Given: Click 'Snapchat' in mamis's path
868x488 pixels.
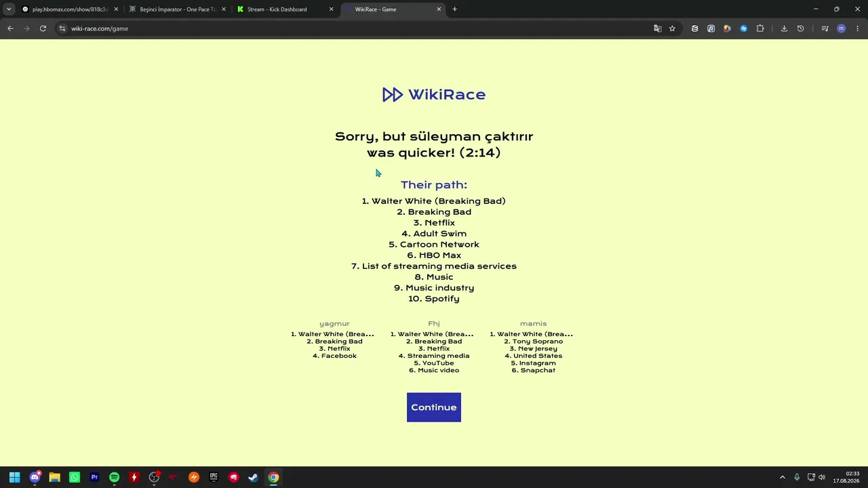Looking at the screenshot, I should tap(533, 371).
